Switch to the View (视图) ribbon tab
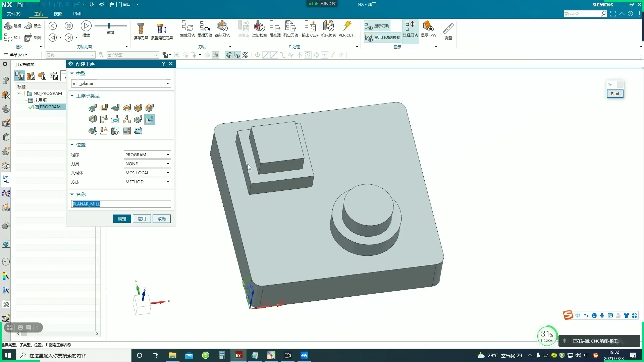 coord(58,14)
